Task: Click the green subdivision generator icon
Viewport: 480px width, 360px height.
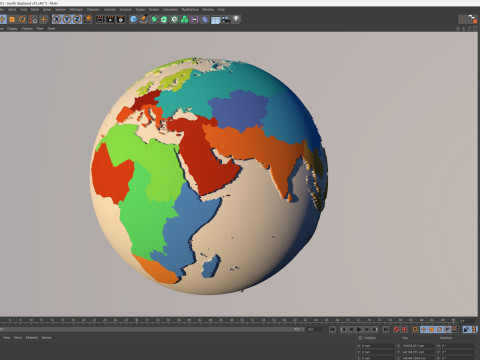Action: [x=154, y=19]
